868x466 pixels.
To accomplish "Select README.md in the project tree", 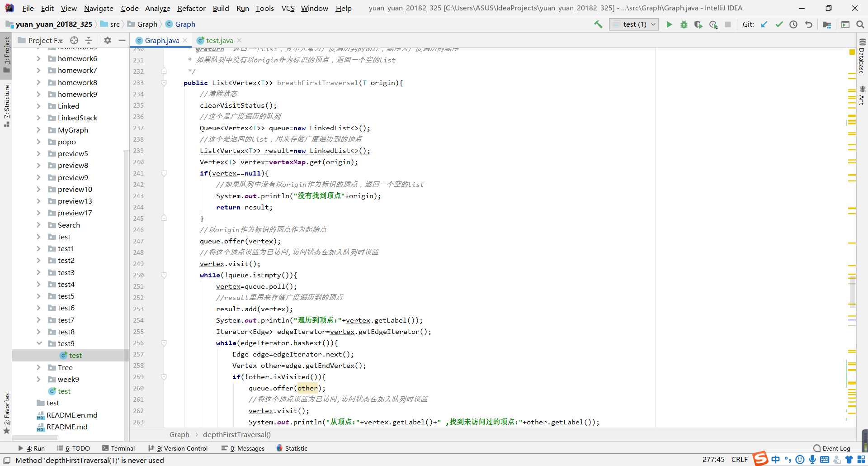I will (67, 427).
